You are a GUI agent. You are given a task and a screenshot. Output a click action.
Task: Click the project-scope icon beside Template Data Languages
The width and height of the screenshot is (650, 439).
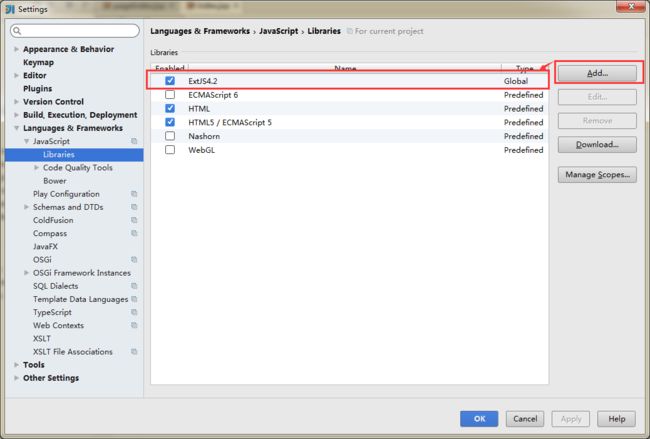tap(134, 299)
